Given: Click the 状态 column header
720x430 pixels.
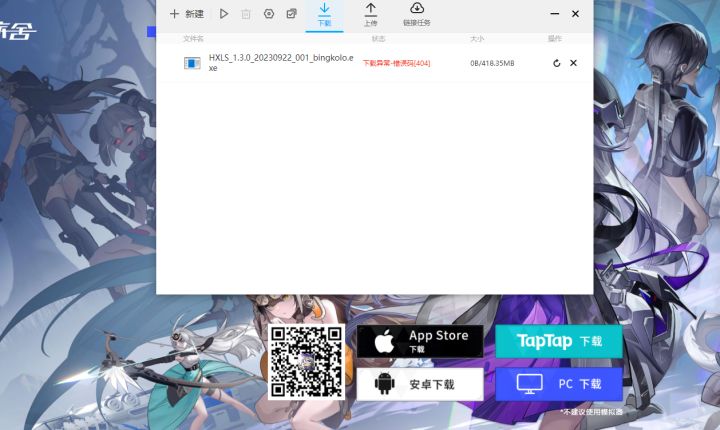Looking at the screenshot, I should click(x=378, y=39).
